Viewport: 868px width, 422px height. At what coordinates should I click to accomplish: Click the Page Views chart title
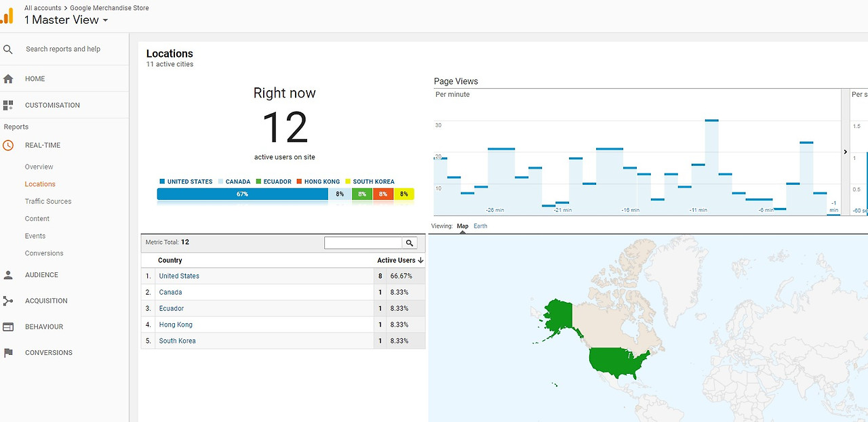point(456,81)
